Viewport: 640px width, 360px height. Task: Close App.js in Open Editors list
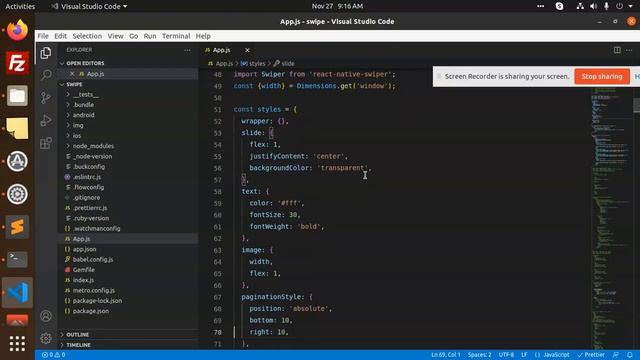[72, 74]
